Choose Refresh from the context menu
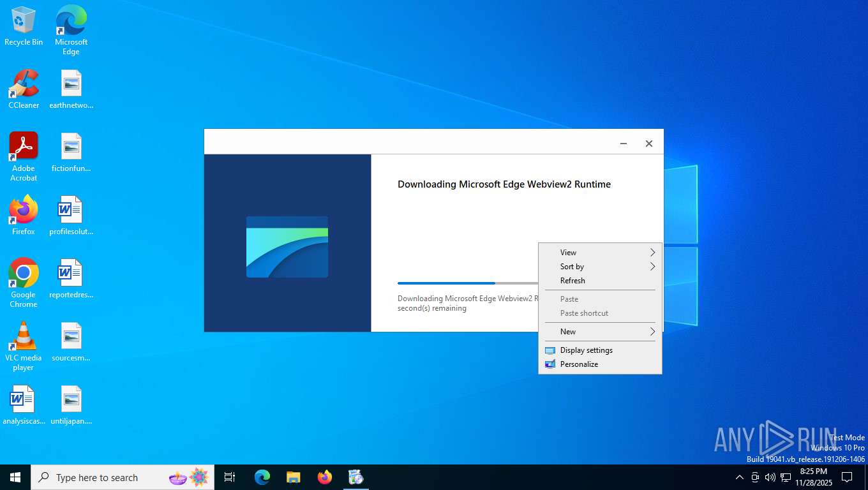 coord(600,281)
